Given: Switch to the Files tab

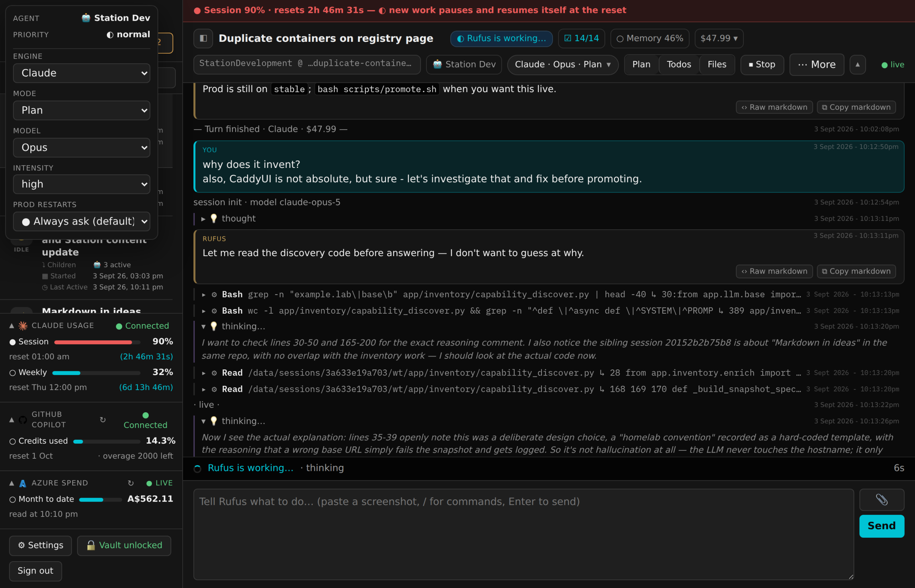Looking at the screenshot, I should [717, 65].
